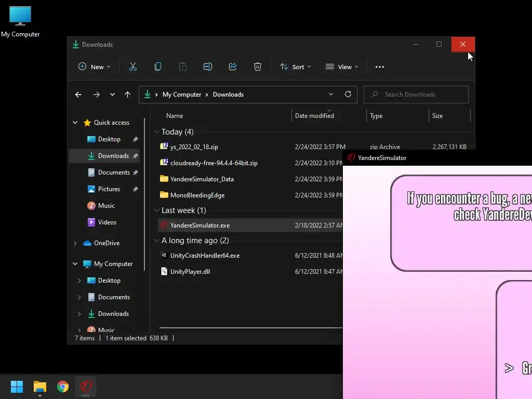Click the Rename icon in toolbar
Screen dimensions: 532x399
[x=208, y=67]
